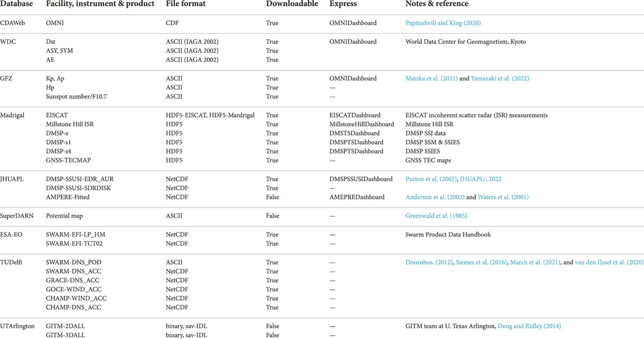
Task: Click the "Database" column header
Action: click(x=16, y=4)
